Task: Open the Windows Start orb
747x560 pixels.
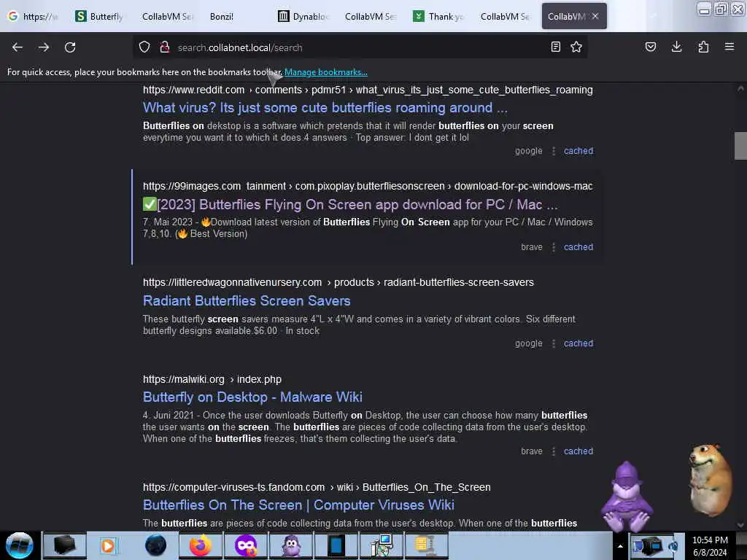Action: tap(20, 545)
